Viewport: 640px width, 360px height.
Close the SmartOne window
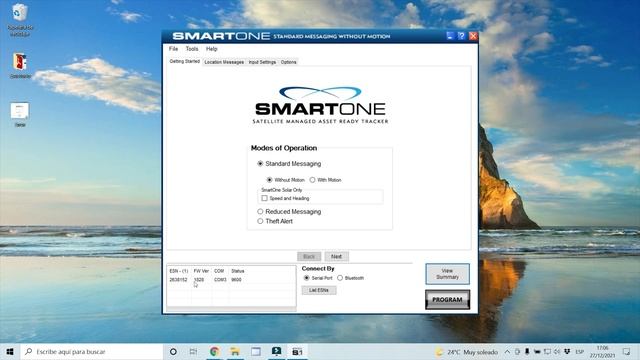click(x=473, y=36)
